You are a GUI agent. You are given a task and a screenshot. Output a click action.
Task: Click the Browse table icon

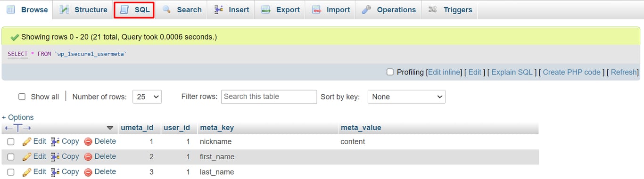pos(11,10)
